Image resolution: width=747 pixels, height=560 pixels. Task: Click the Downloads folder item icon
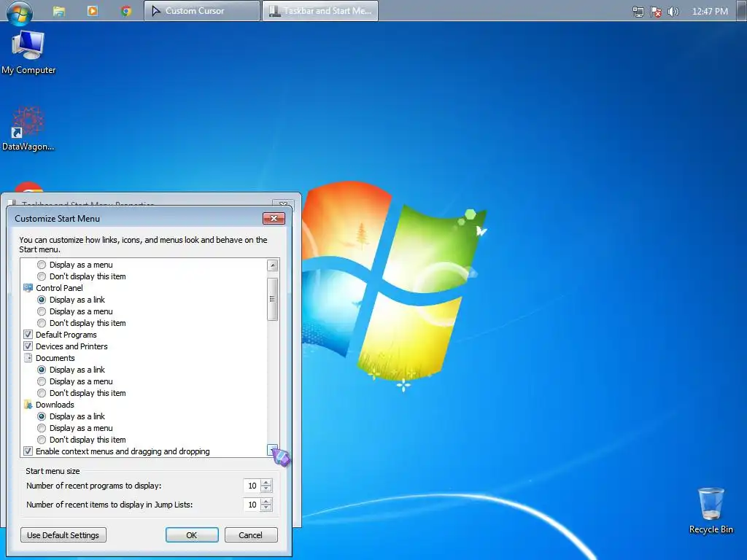(x=28, y=404)
